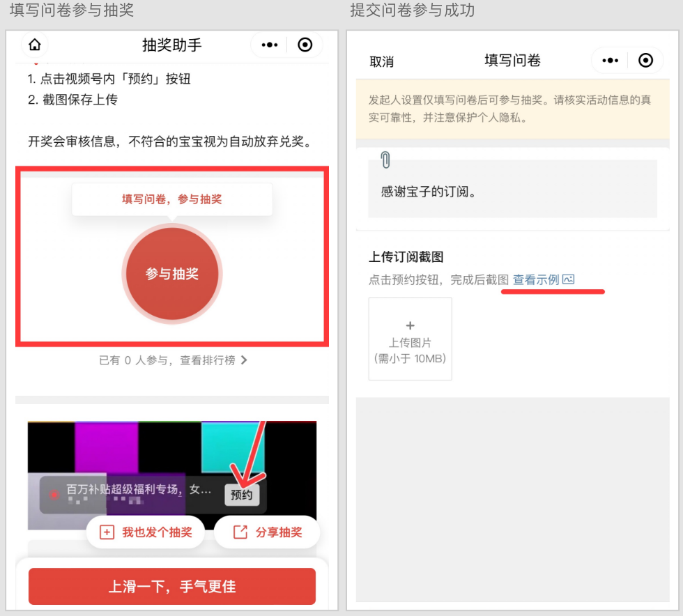Click the picture icon next to 查看示例

click(x=569, y=279)
